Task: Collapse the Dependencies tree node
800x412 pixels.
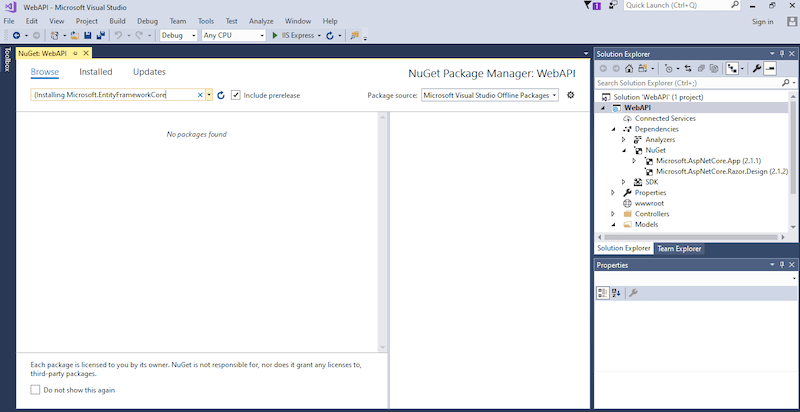Action: [x=614, y=129]
